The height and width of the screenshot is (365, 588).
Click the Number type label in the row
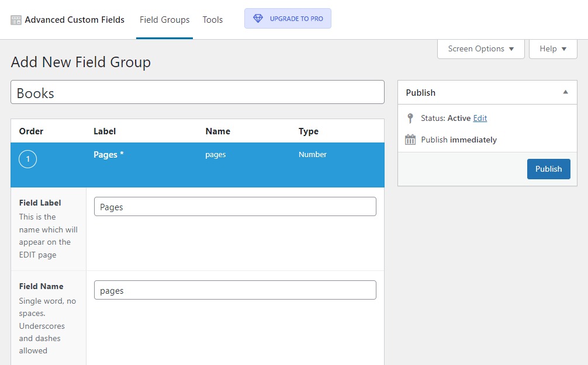pos(313,154)
